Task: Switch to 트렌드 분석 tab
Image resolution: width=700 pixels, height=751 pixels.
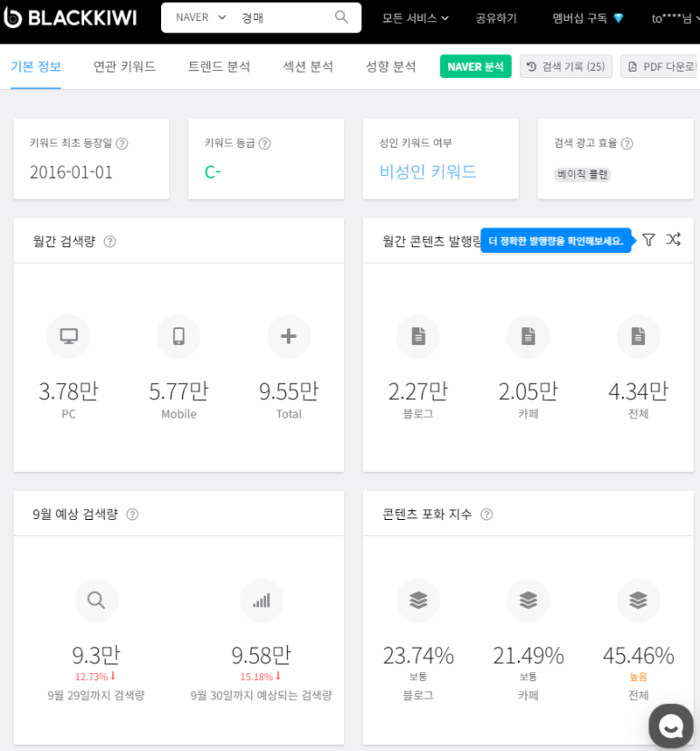Action: pyautogui.click(x=219, y=66)
